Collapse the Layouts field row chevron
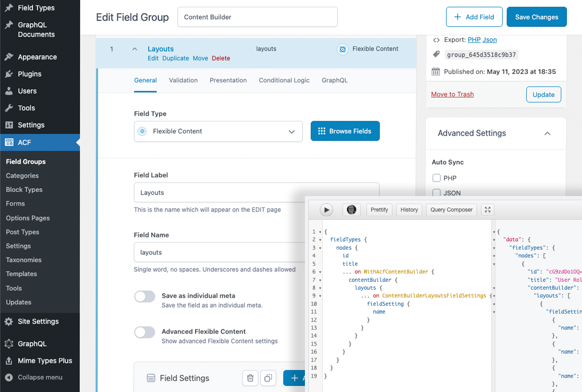The image size is (582, 392). (135, 49)
